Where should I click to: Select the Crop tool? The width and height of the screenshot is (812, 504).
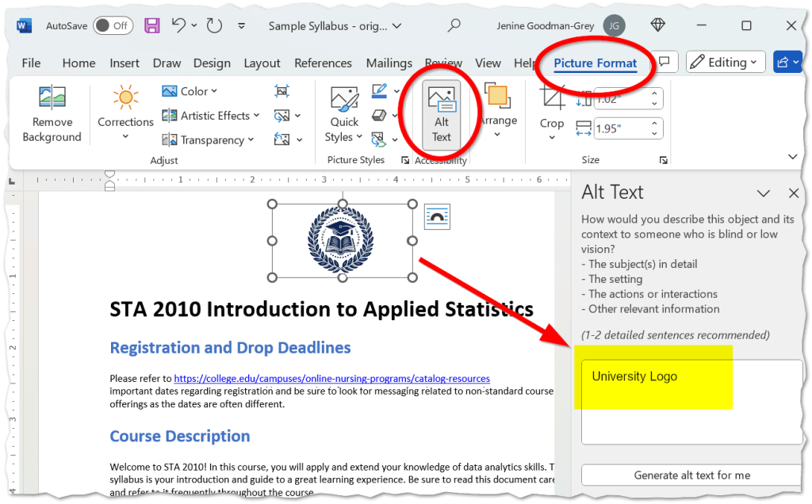tap(552, 99)
